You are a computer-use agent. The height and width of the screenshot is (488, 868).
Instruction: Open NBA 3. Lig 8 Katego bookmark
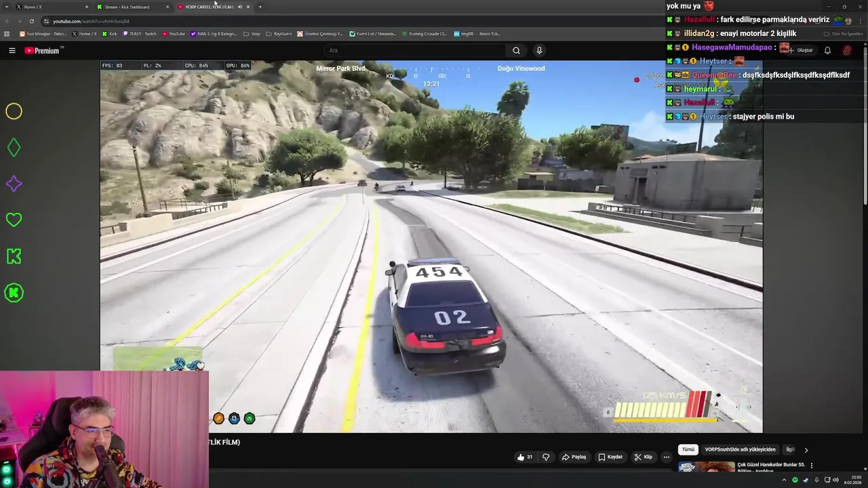click(x=214, y=33)
